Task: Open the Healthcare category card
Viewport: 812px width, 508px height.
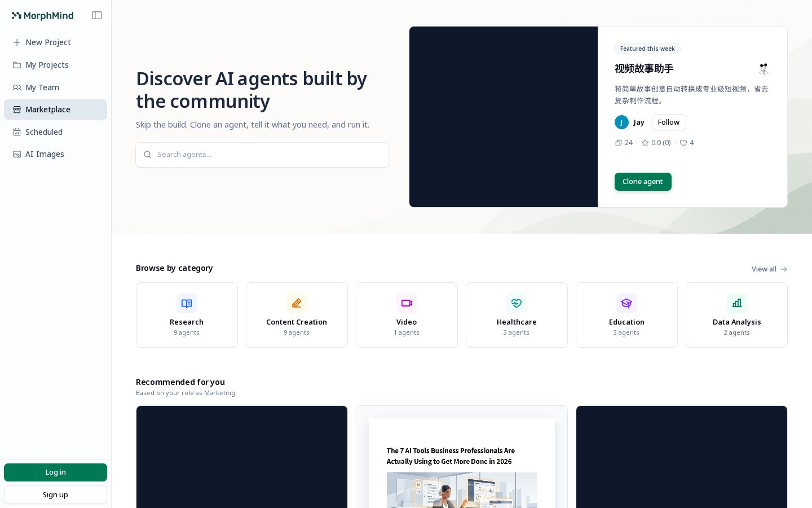Action: click(x=517, y=315)
